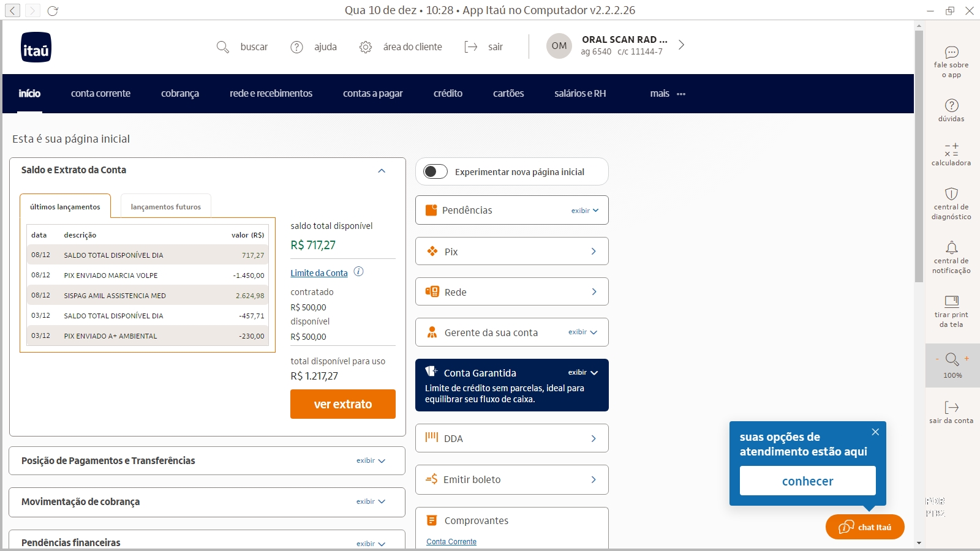Open account switcher chevron next to ORAL SCAN RAD
The height and width of the screenshot is (551, 980).
681,45
